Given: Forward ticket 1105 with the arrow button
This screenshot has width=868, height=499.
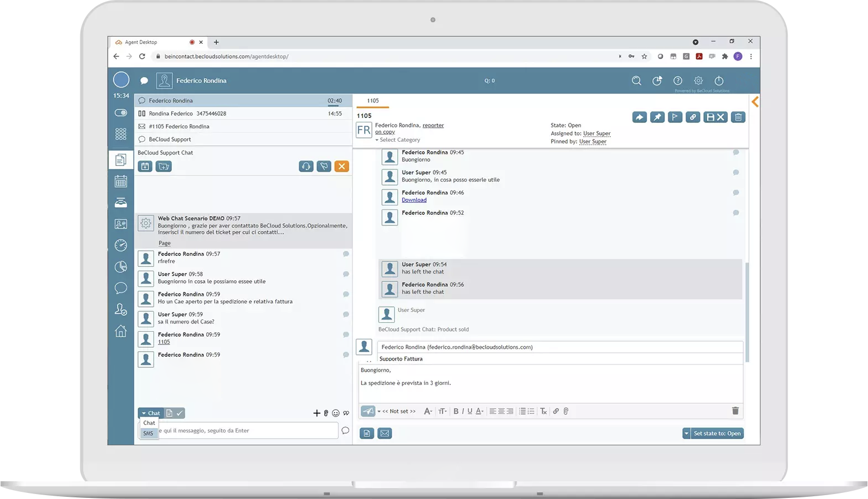Looking at the screenshot, I should click(x=640, y=117).
